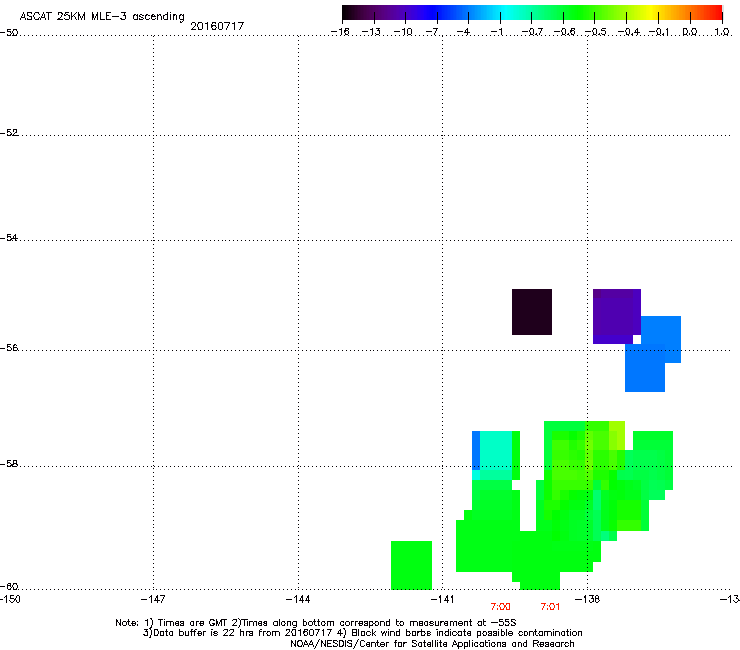The width and height of the screenshot is (740, 650).
Task: Click the title 'ASCAT 25KM MLE-3 ascending'
Action: (102, 17)
